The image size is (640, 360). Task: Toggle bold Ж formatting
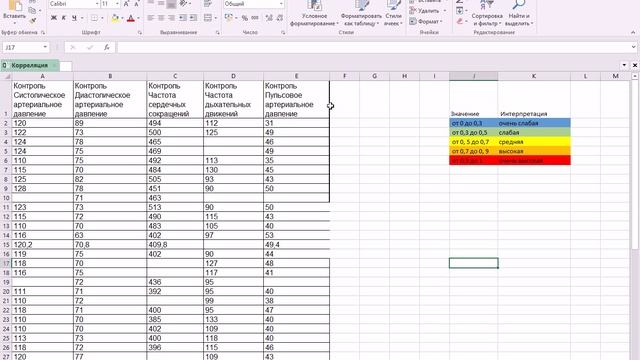tap(53, 18)
